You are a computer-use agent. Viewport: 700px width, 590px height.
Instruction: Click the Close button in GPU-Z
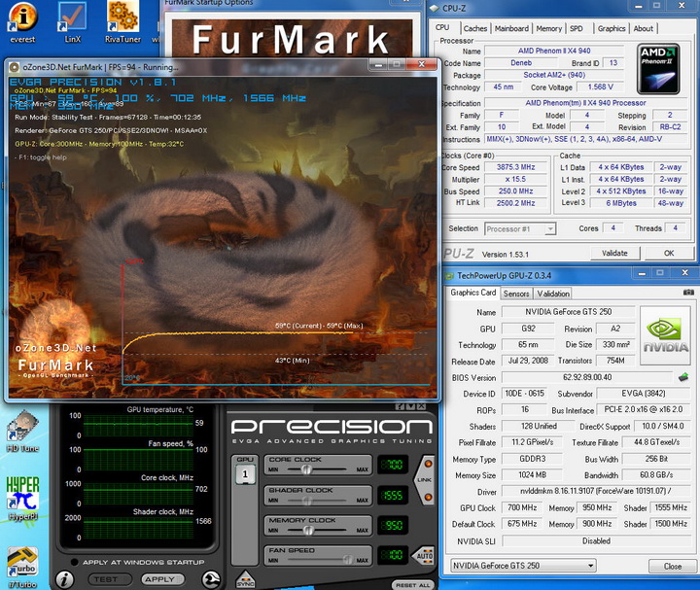(x=672, y=567)
